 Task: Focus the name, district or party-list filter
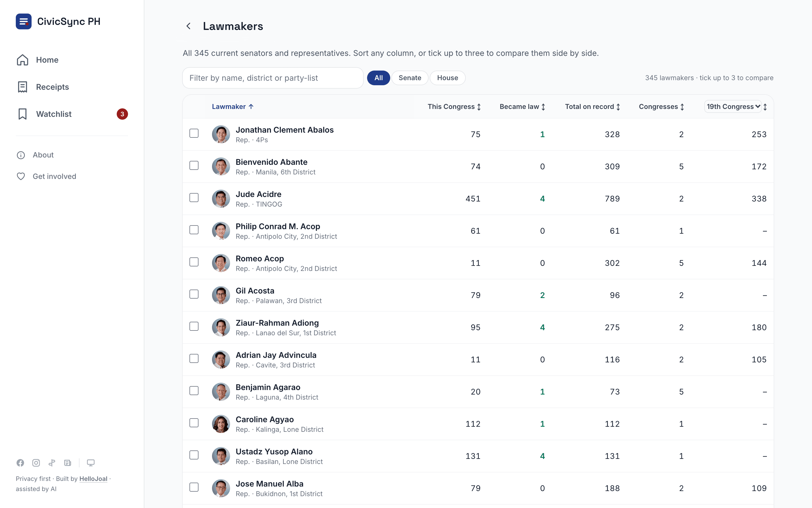[x=273, y=78]
